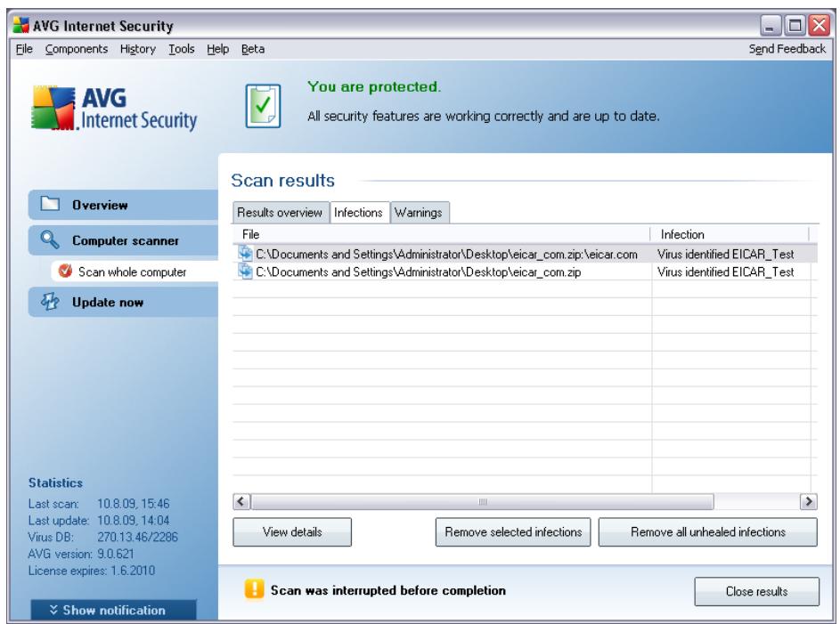The width and height of the screenshot is (840, 624).
Task: Open the Components menu
Action: click(76, 49)
